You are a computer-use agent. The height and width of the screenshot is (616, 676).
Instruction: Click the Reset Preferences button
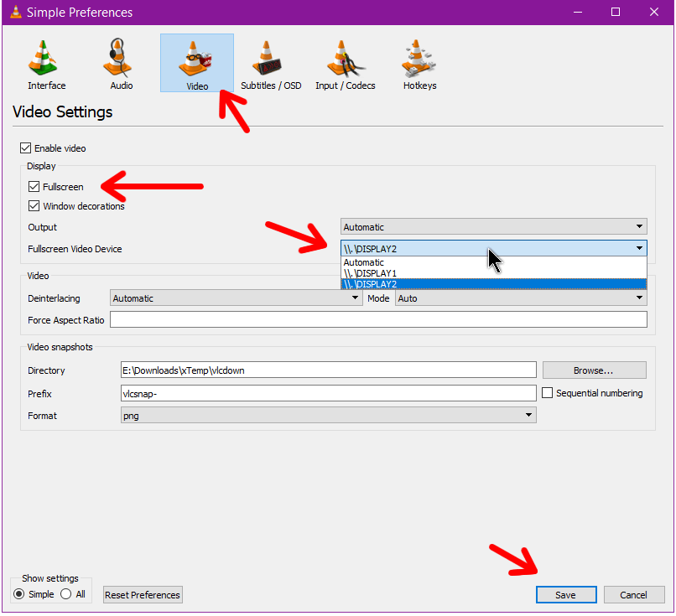[x=143, y=595]
